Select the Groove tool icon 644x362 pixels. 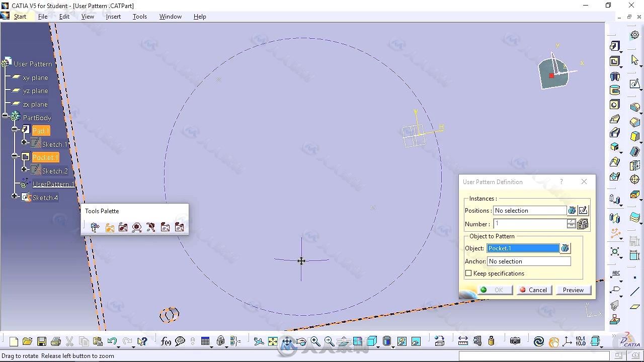pos(614,90)
